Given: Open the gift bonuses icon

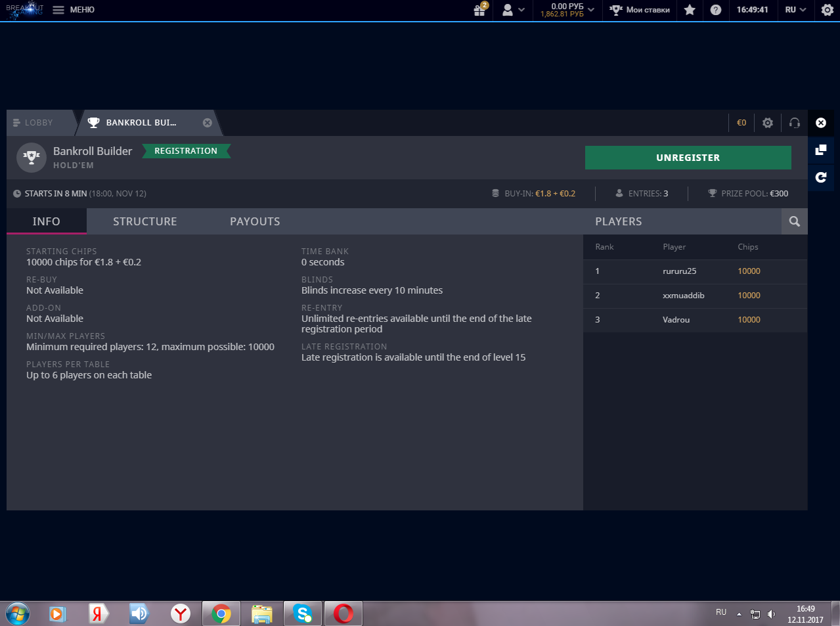Looking at the screenshot, I should [480, 10].
